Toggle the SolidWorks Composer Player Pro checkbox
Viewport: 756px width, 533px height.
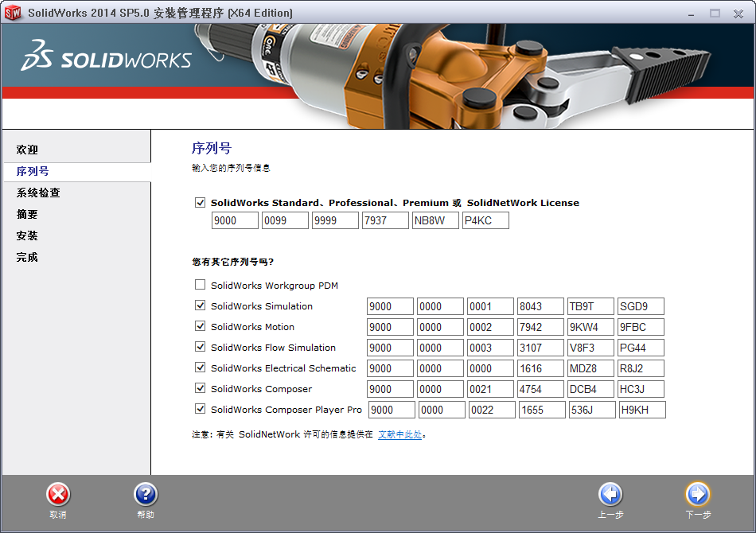(x=200, y=409)
